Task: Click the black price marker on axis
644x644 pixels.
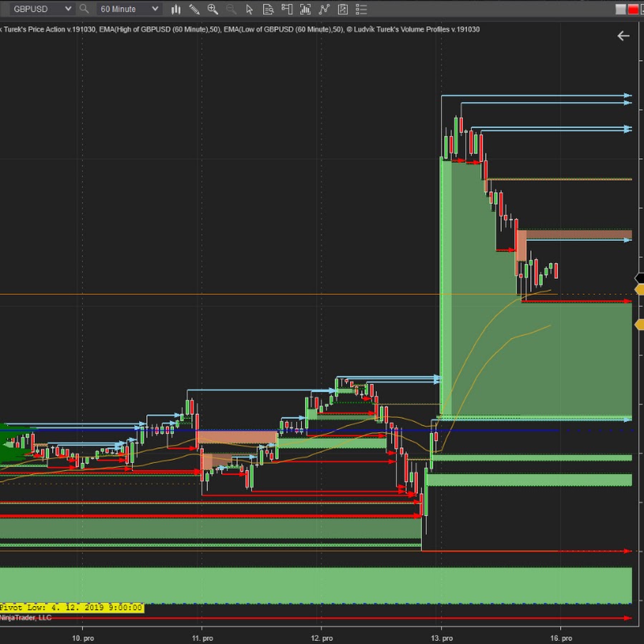Action: [x=639, y=278]
